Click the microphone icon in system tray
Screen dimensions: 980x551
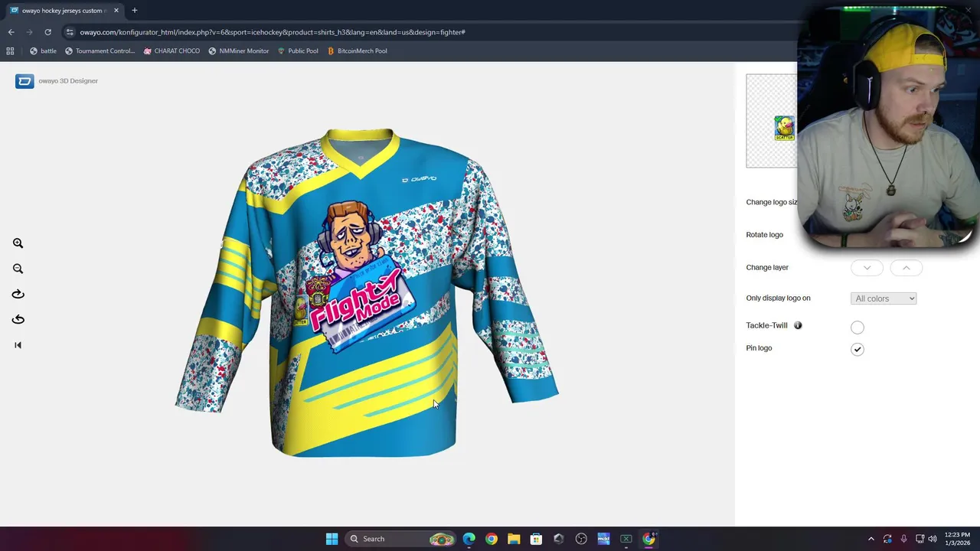point(903,539)
